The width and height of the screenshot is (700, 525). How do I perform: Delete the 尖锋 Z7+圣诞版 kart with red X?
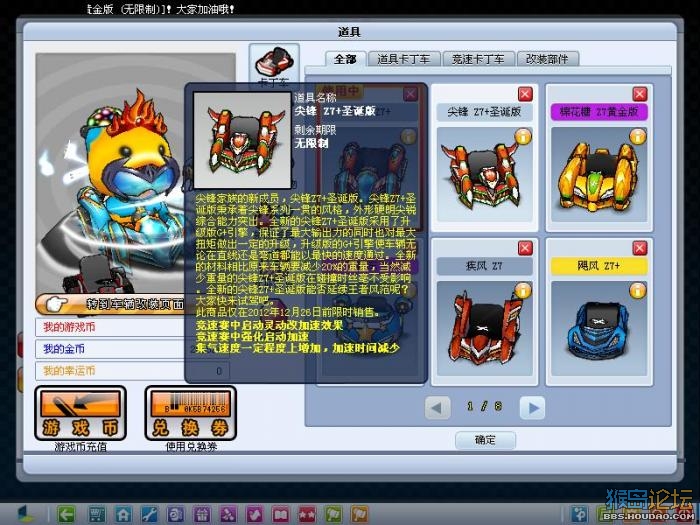click(525, 94)
